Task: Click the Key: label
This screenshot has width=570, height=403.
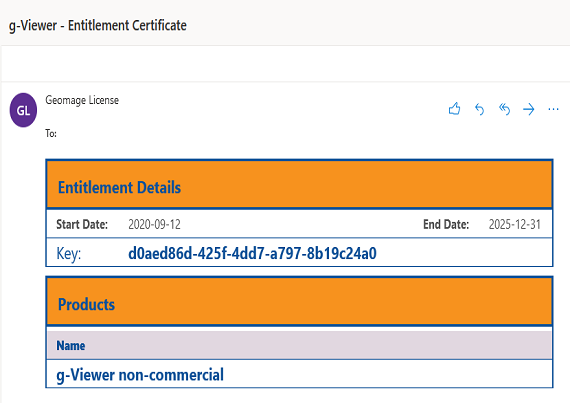Action: pos(69,253)
